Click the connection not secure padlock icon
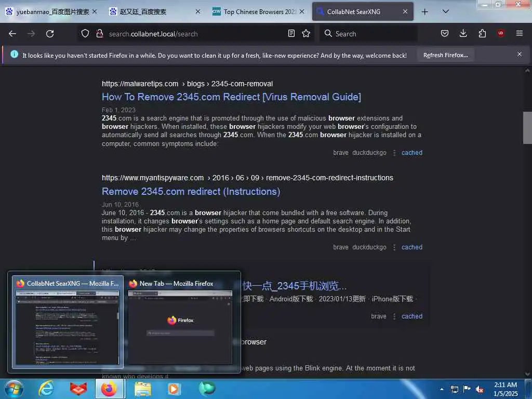 (x=100, y=33)
